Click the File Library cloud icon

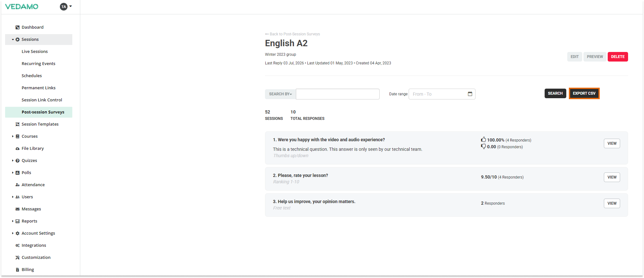[18, 149]
